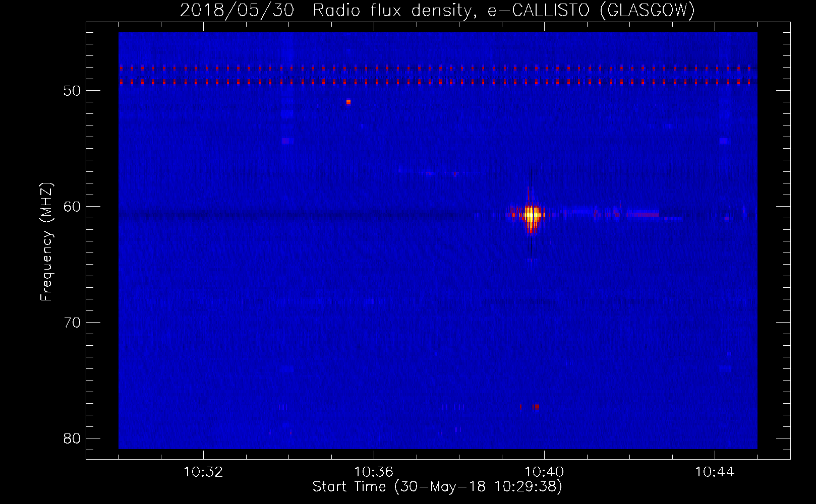The image size is (816, 504).
Task: Click the "10:32" time tick label
Action: [x=203, y=472]
